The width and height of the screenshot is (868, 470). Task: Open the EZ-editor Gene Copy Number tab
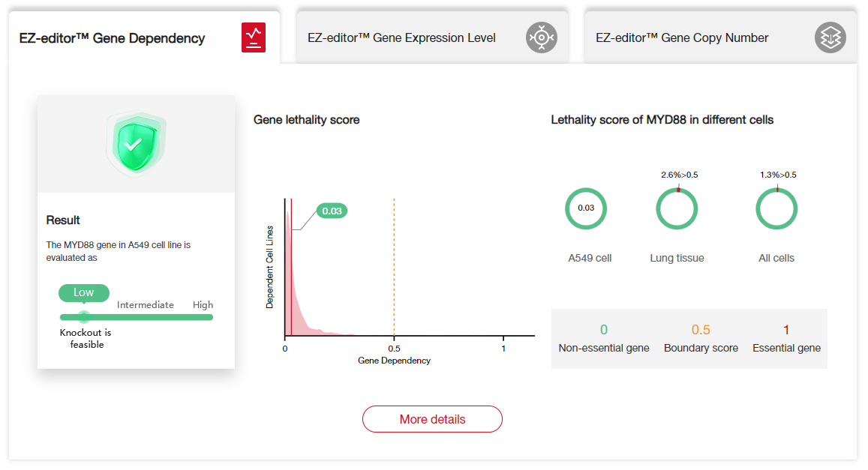682,38
